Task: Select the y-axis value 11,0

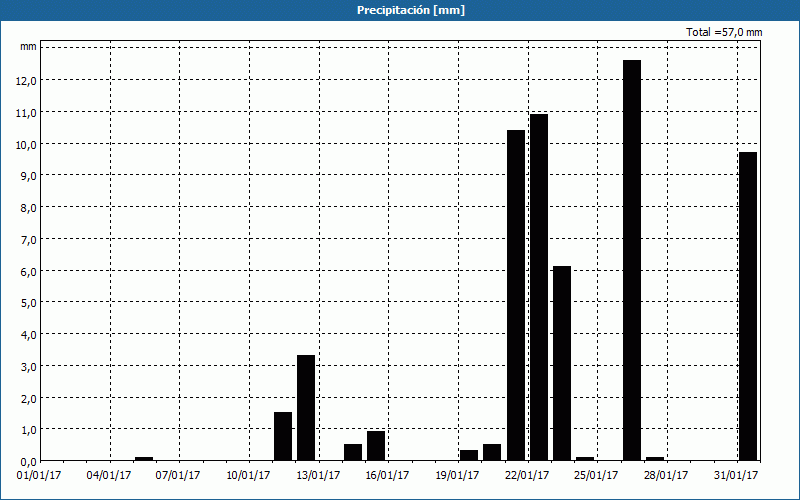Action: pos(27,112)
